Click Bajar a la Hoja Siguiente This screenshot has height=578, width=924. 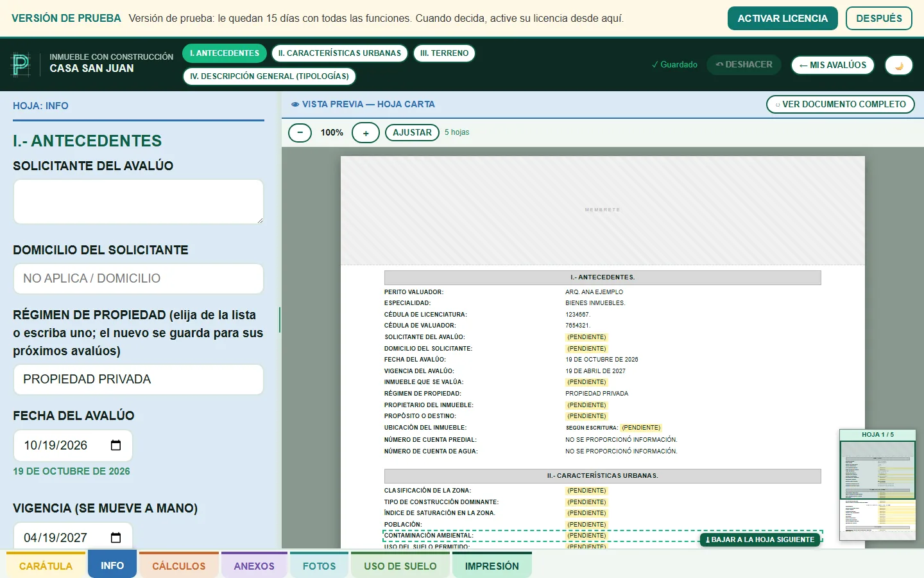pyautogui.click(x=760, y=539)
